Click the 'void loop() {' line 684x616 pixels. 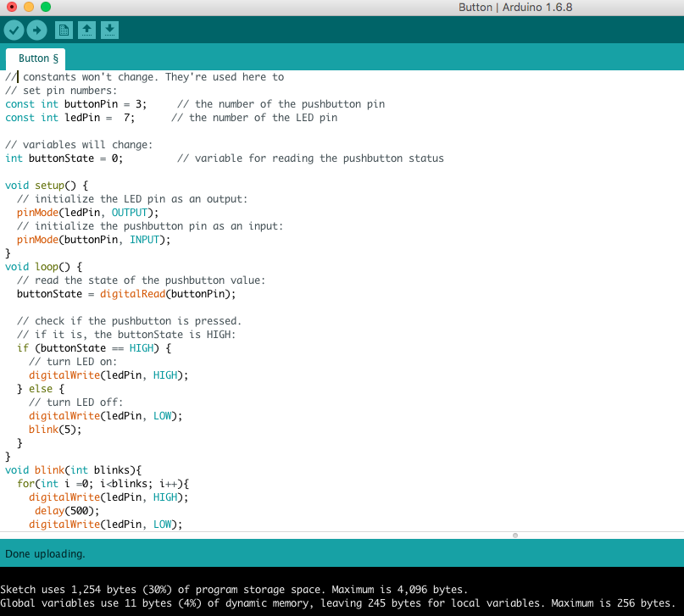43,267
